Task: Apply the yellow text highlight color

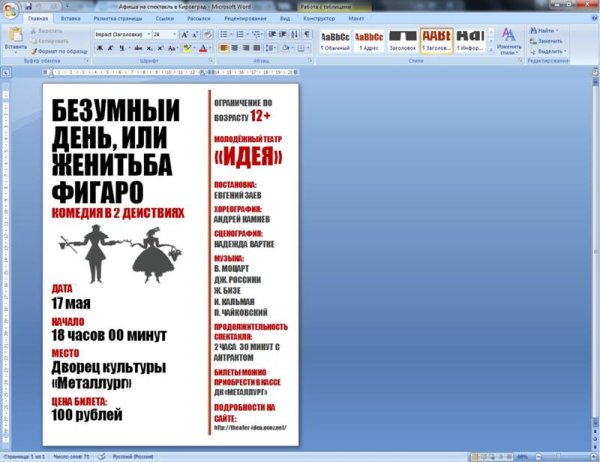Action: 187,48
